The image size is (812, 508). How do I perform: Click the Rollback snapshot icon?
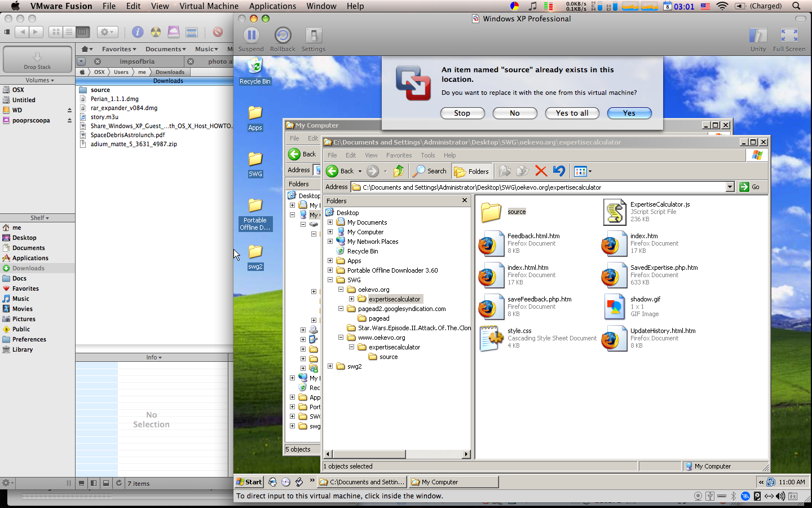click(283, 40)
